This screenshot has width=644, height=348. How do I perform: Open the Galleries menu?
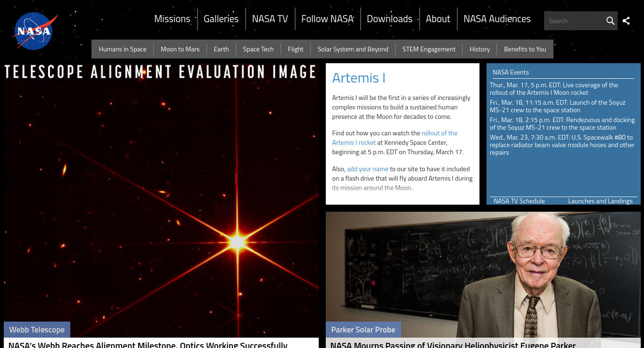[x=221, y=19]
